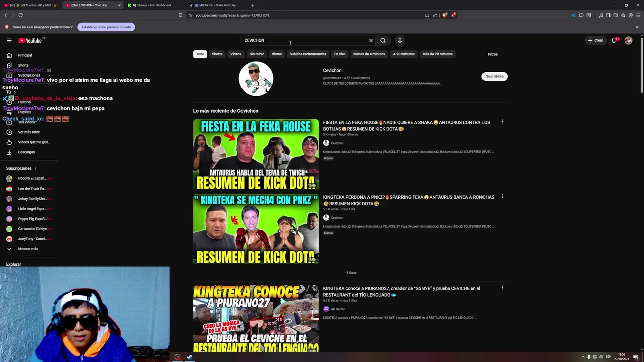Select the En vivo filter chip
Image resolution: width=644 pixels, height=362 pixels.
pyautogui.click(x=340, y=54)
